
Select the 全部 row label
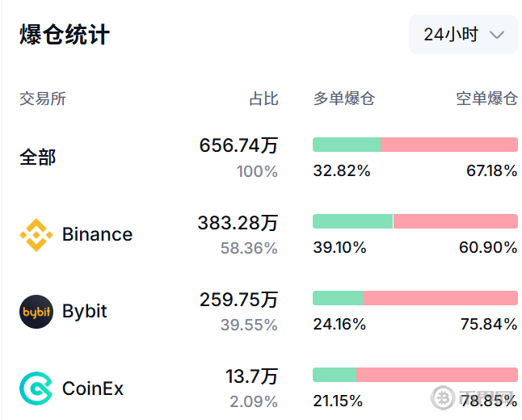click(38, 157)
